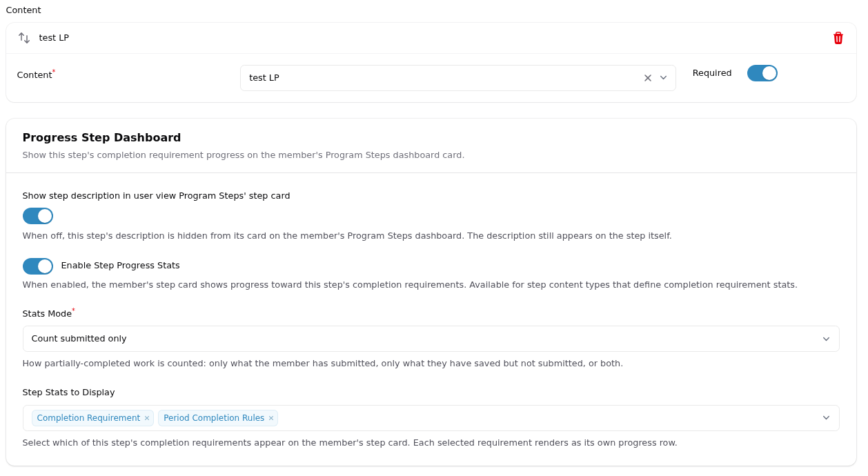Click the test LP content input field
Viewport: 868px width, 476px height.
tap(442, 78)
